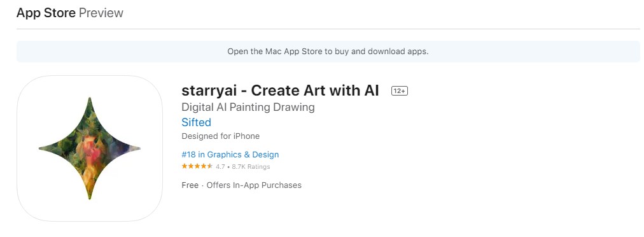
Task: Click the 4.7 rating score
Action: (x=221, y=167)
